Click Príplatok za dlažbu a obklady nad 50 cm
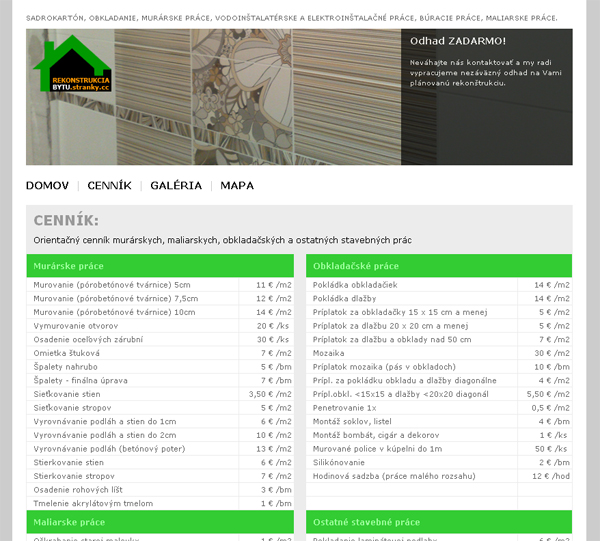 [x=439, y=340]
